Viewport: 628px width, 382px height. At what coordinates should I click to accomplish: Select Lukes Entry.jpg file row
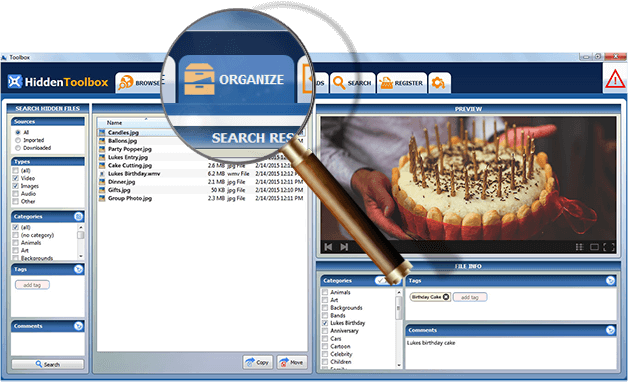click(x=202, y=157)
